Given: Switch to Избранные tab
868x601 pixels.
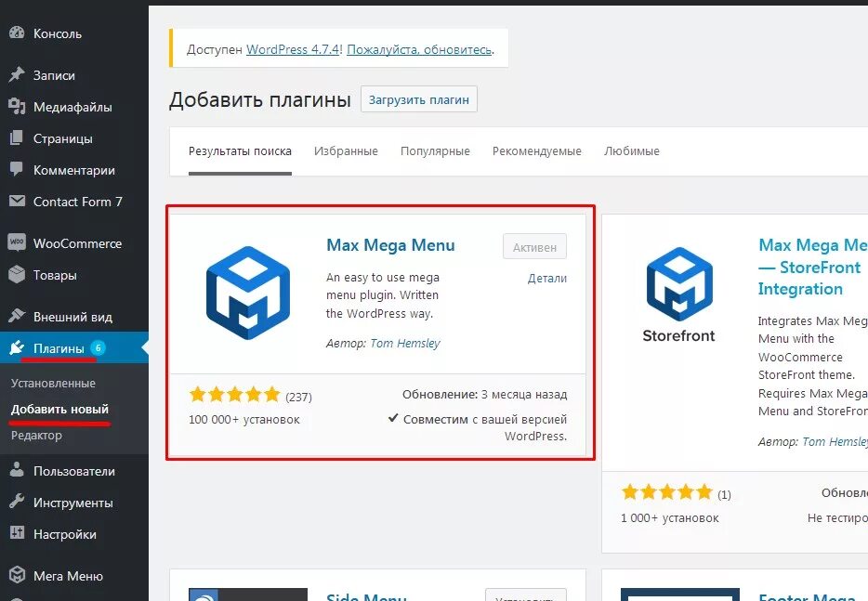Looking at the screenshot, I should [346, 151].
